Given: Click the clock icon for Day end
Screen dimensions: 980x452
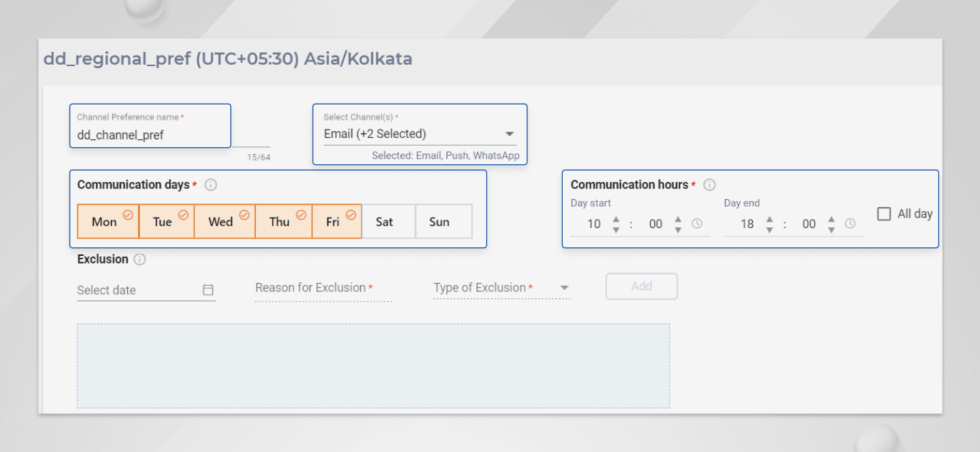Looking at the screenshot, I should click(x=850, y=224).
